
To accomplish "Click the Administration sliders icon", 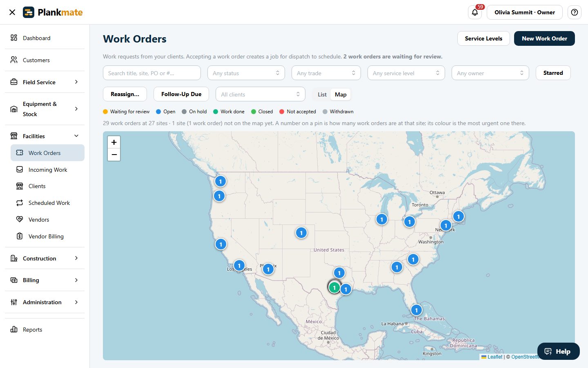I will coord(14,302).
